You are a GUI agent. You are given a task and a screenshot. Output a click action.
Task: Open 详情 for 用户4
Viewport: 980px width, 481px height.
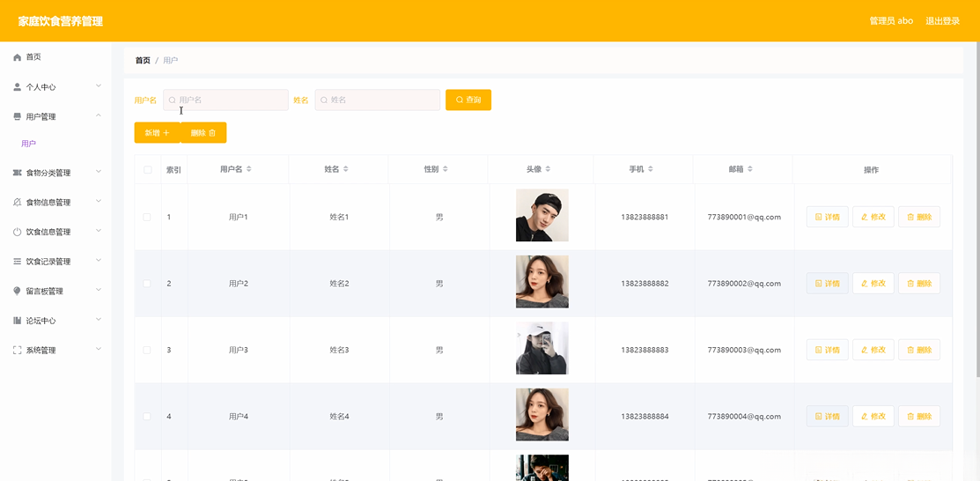point(827,416)
